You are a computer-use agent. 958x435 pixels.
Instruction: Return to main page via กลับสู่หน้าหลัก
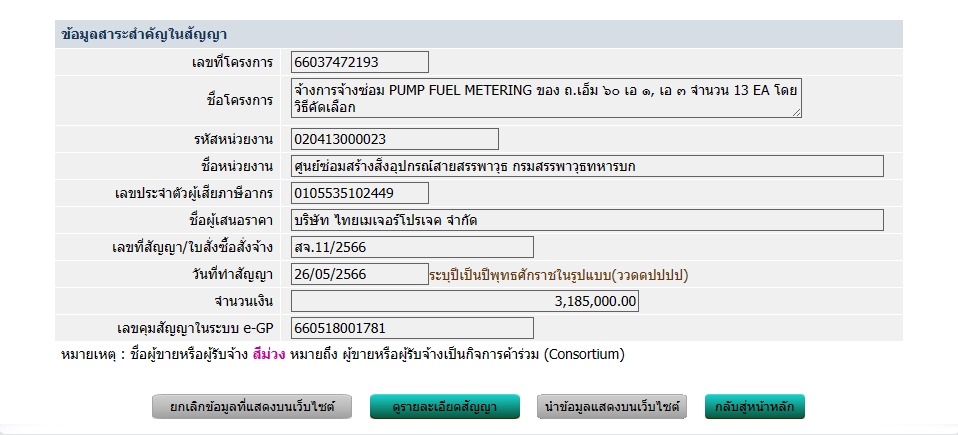(x=755, y=407)
